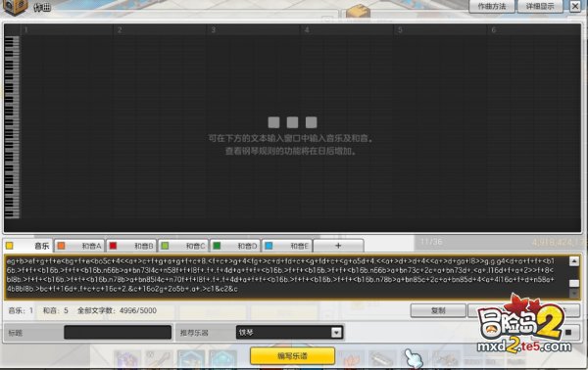Click measure number 6 in the ruler

tap(494, 30)
